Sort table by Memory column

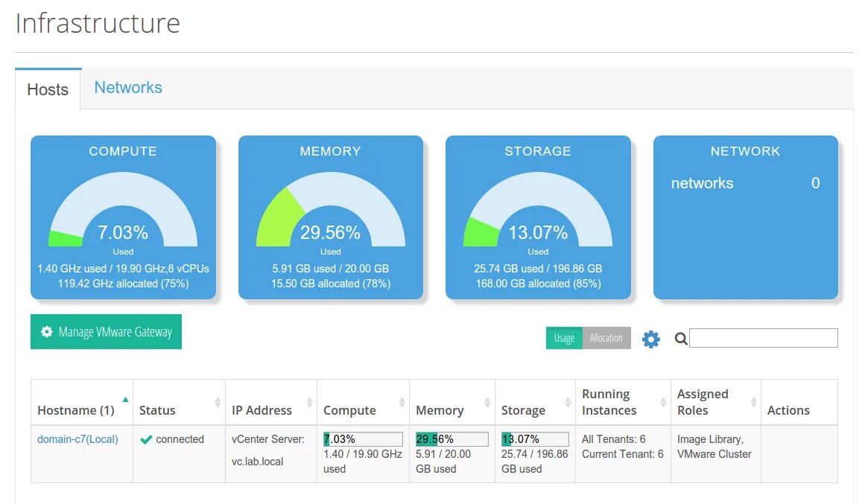click(452, 403)
